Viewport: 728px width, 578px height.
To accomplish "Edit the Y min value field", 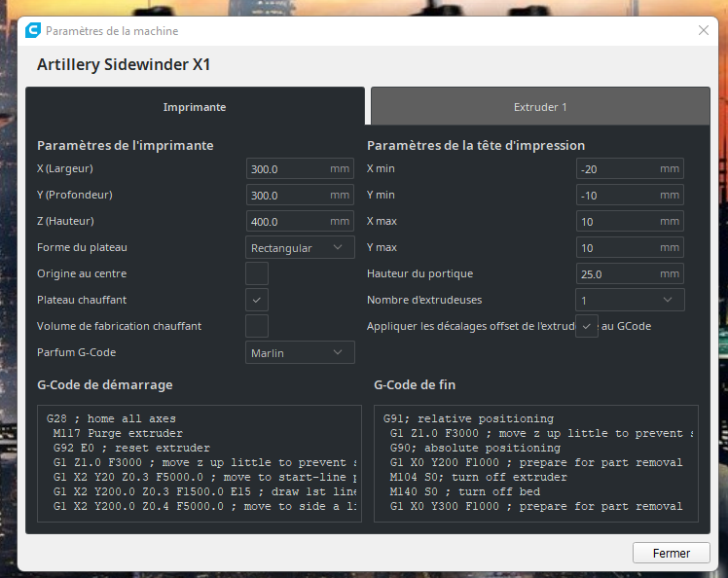I will 630,195.
